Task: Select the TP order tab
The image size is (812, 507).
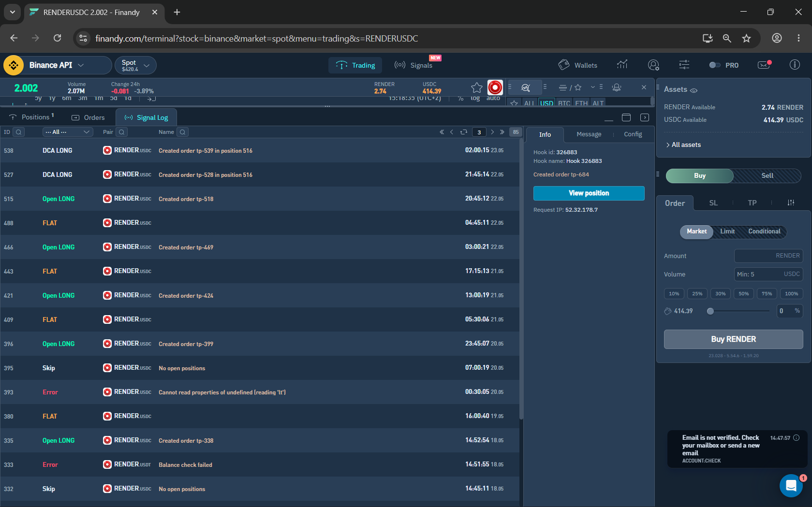Action: [752, 203]
